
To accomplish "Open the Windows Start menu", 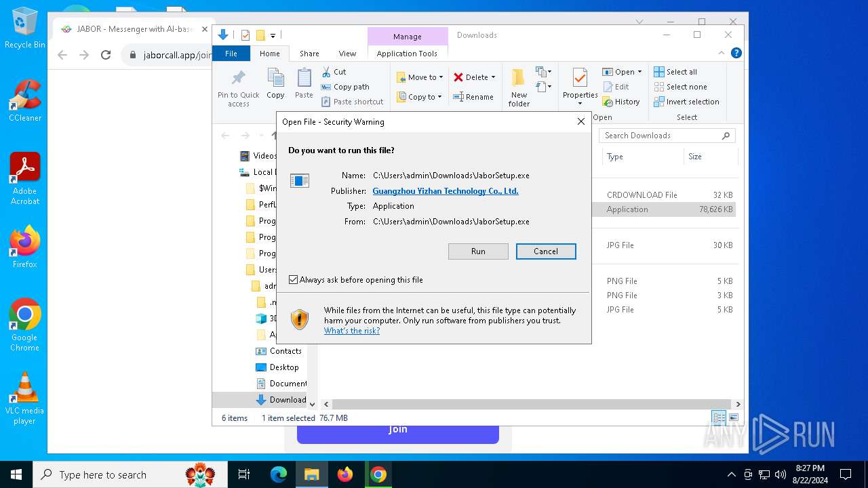I will point(16,474).
